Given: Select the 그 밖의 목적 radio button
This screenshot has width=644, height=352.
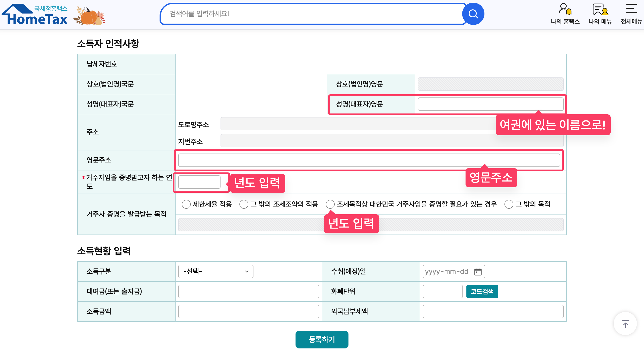Looking at the screenshot, I should click(x=508, y=204).
